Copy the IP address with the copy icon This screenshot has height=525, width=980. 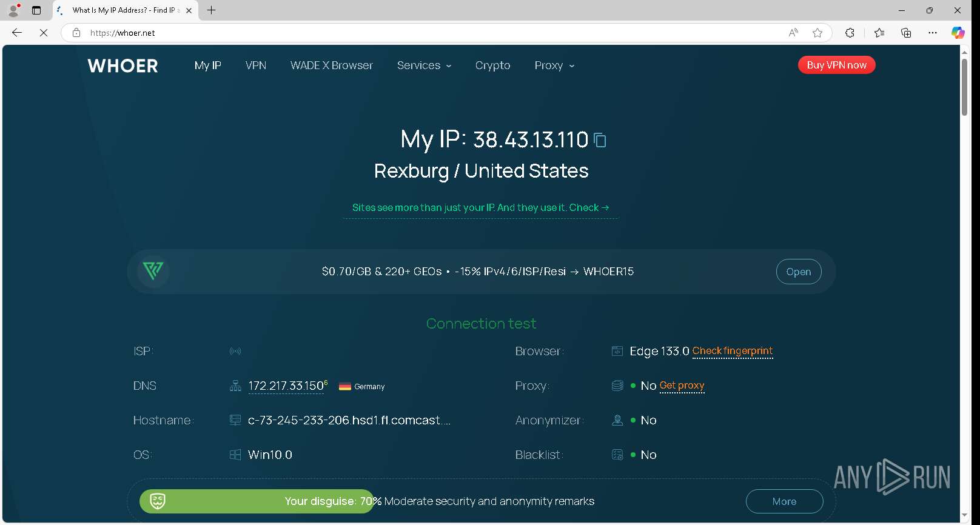pyautogui.click(x=600, y=140)
